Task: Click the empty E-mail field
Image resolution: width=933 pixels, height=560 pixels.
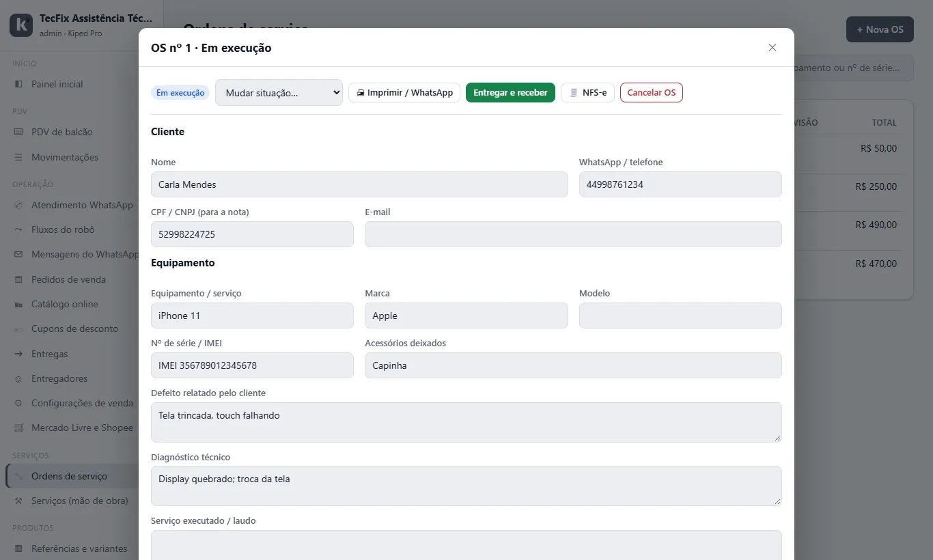Action: (573, 234)
